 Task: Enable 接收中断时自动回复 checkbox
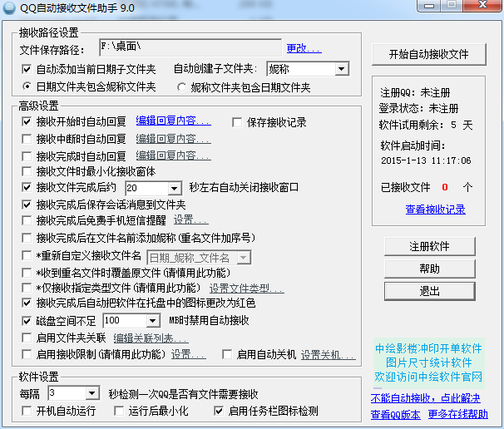[x=27, y=139]
